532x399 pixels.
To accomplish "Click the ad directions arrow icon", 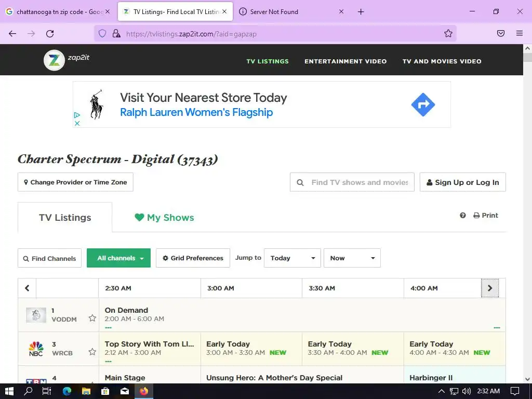I will (x=423, y=104).
